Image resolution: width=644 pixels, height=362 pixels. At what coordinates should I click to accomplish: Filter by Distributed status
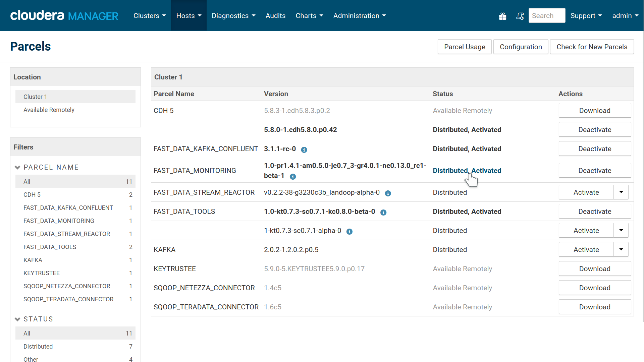[x=75, y=346]
